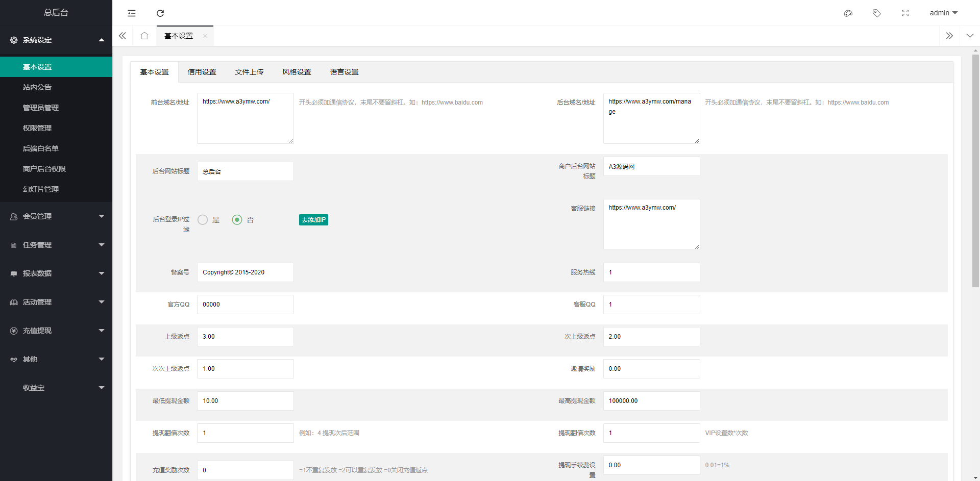Screen dimensions: 980x481
Task: Collapse the sidebar with the menu toggle icon
Action: click(132, 13)
